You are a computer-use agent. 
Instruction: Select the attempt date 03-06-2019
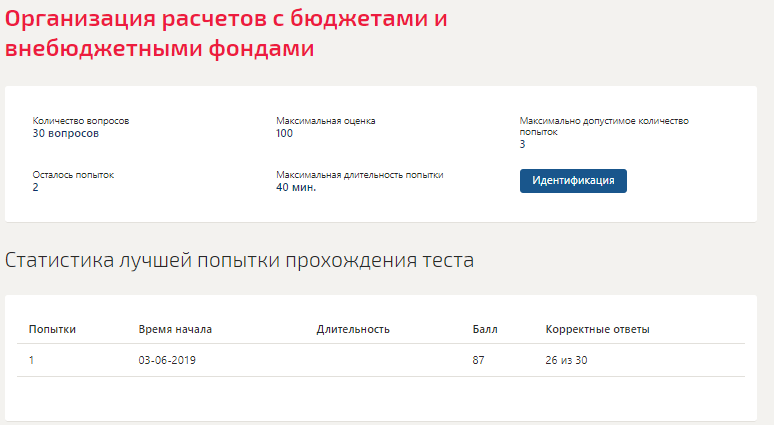coord(167,360)
